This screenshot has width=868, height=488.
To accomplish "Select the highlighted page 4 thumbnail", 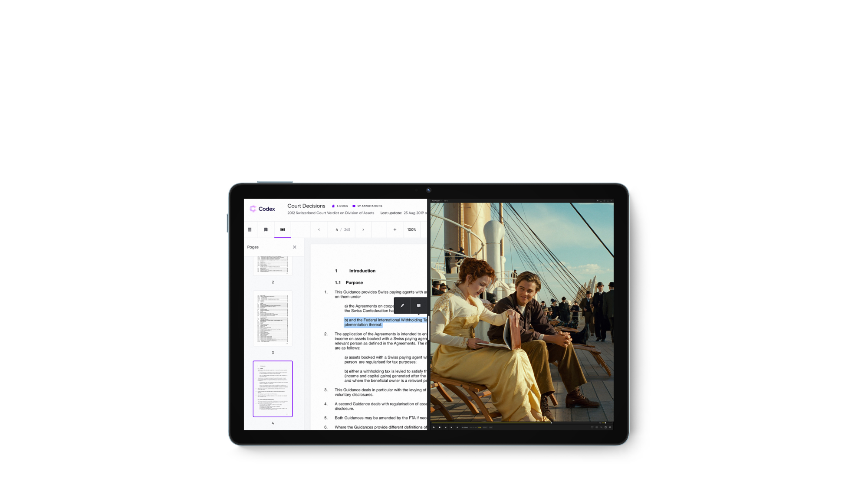I will click(x=273, y=389).
